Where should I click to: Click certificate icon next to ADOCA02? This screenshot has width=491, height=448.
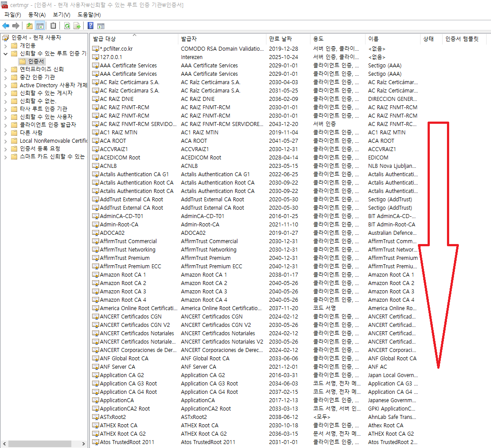click(96, 233)
